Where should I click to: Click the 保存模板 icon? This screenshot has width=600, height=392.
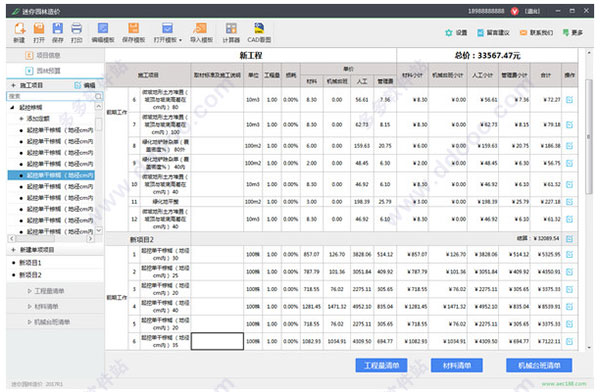tap(134, 28)
